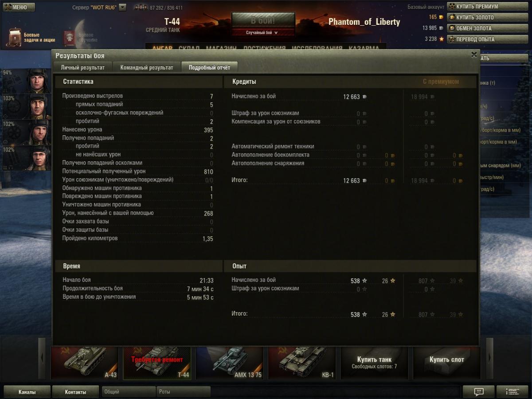Click Итого experience value 538
The width and height of the screenshot is (532, 399).
tap(355, 315)
